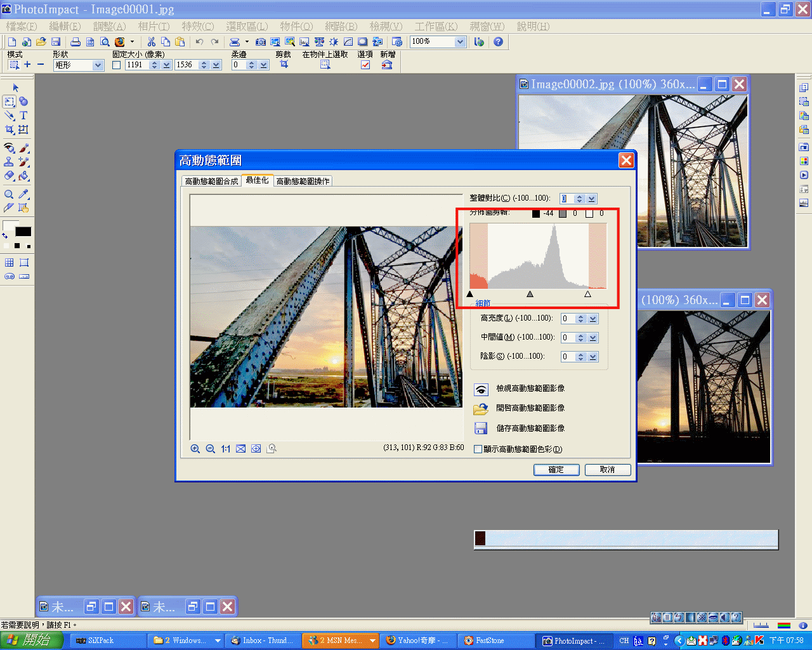Click the Cut scissors icon
The width and height of the screenshot is (812, 650).
[x=151, y=42]
